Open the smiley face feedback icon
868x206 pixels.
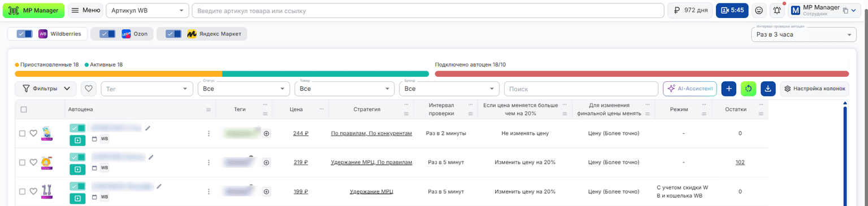(x=759, y=10)
